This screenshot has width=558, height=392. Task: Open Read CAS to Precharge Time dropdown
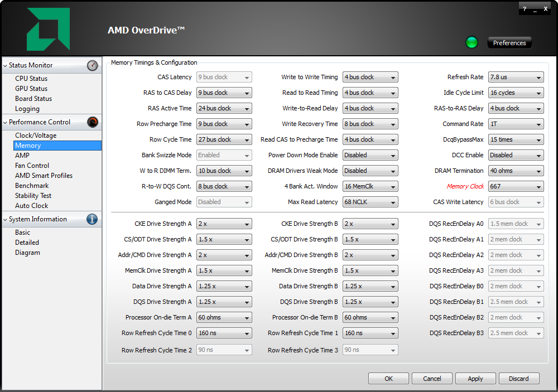pos(371,139)
